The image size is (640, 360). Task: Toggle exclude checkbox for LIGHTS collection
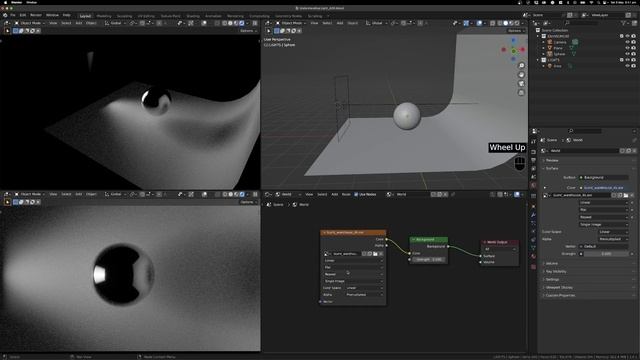[x=622, y=60]
